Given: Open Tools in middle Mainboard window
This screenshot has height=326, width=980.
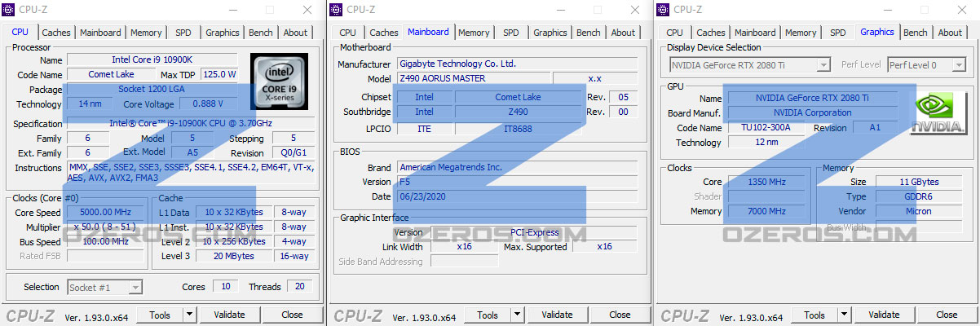Looking at the screenshot, I should tap(488, 315).
